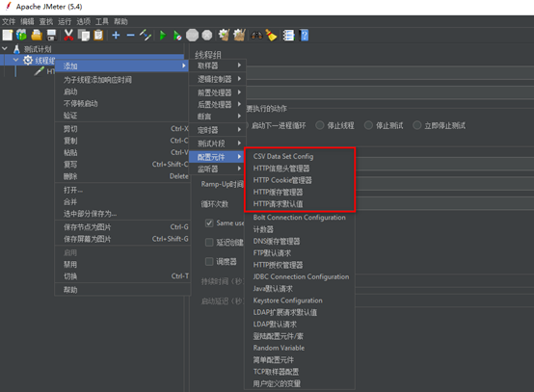Image resolution: width=534 pixels, height=392 pixels.
Task: Click the Copy toolbar icon
Action: 84,35
